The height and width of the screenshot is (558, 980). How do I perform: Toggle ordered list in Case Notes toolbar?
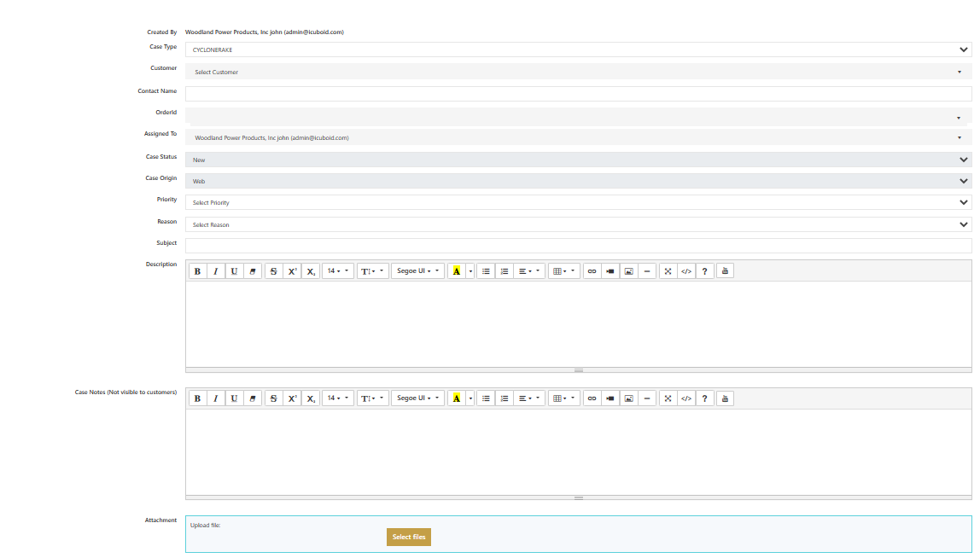click(505, 398)
